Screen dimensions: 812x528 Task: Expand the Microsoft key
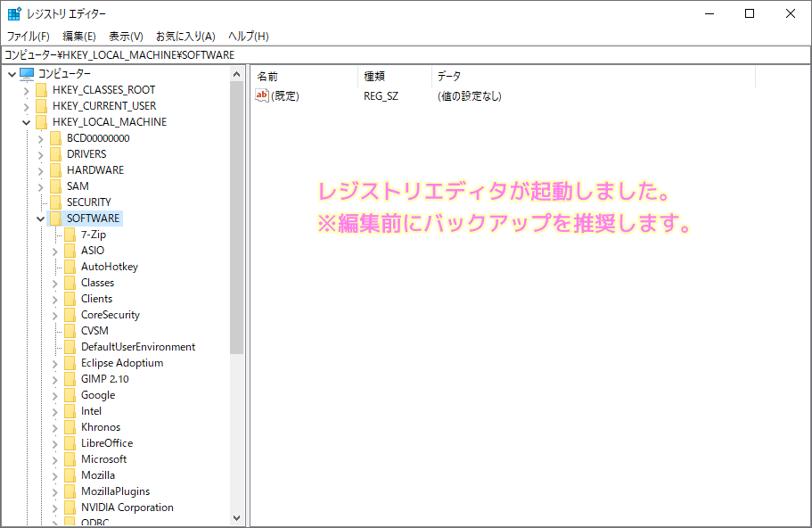pos(54,458)
